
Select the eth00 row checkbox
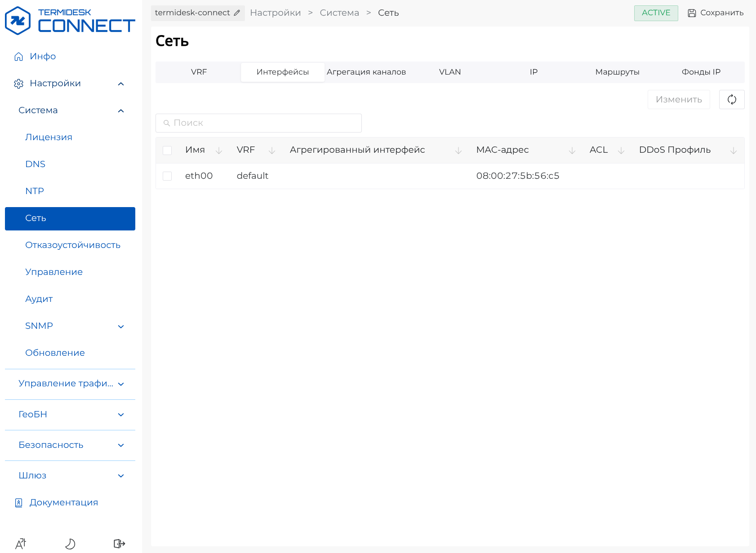pyautogui.click(x=167, y=176)
